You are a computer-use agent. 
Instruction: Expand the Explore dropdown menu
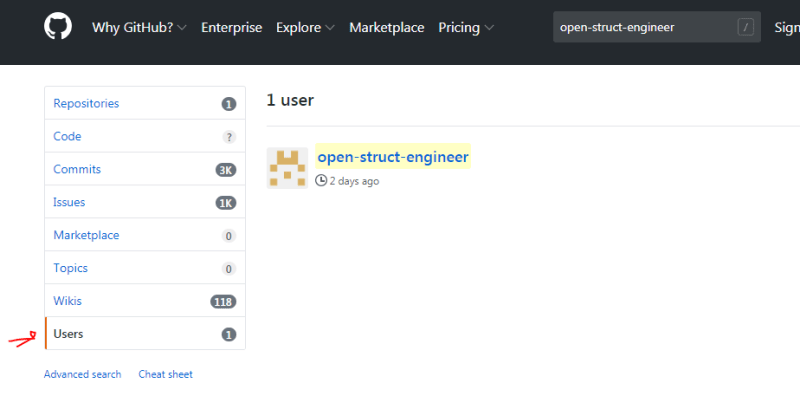coord(305,28)
